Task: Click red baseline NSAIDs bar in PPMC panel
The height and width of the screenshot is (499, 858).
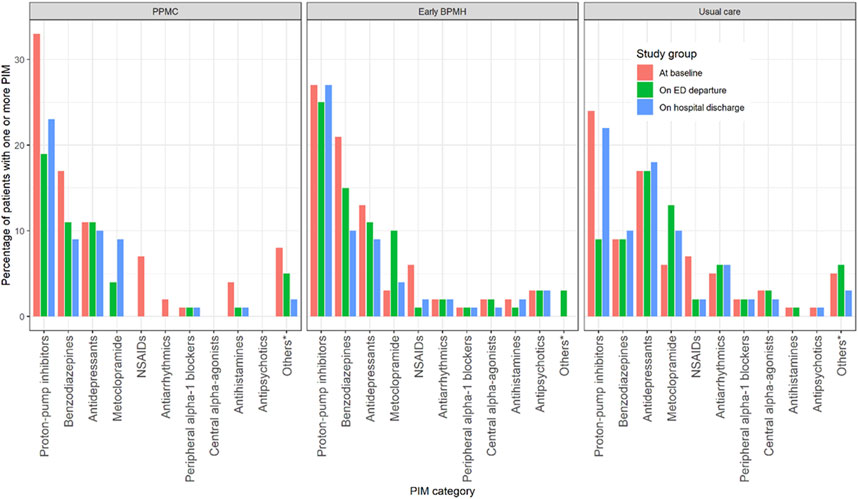Action: point(140,286)
